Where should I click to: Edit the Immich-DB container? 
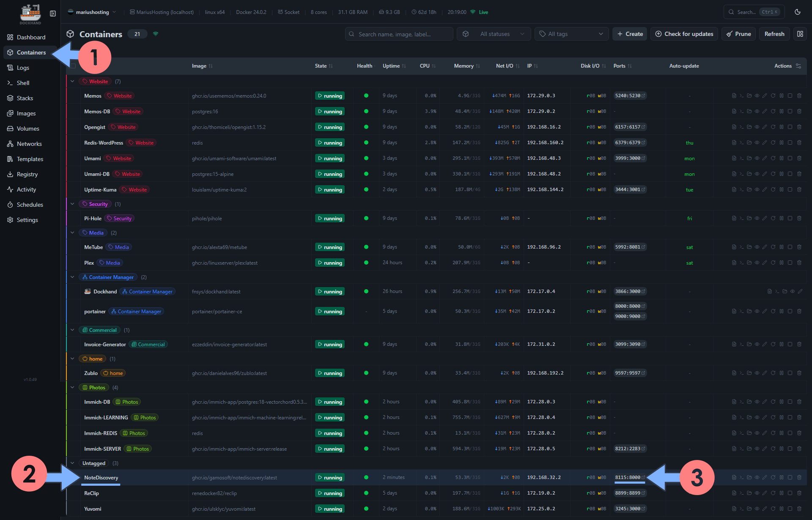[765, 402]
